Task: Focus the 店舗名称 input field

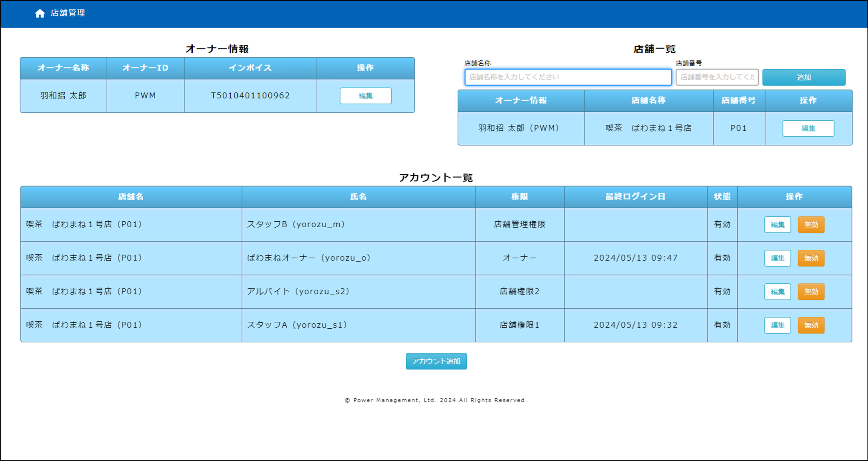Action: (568, 77)
